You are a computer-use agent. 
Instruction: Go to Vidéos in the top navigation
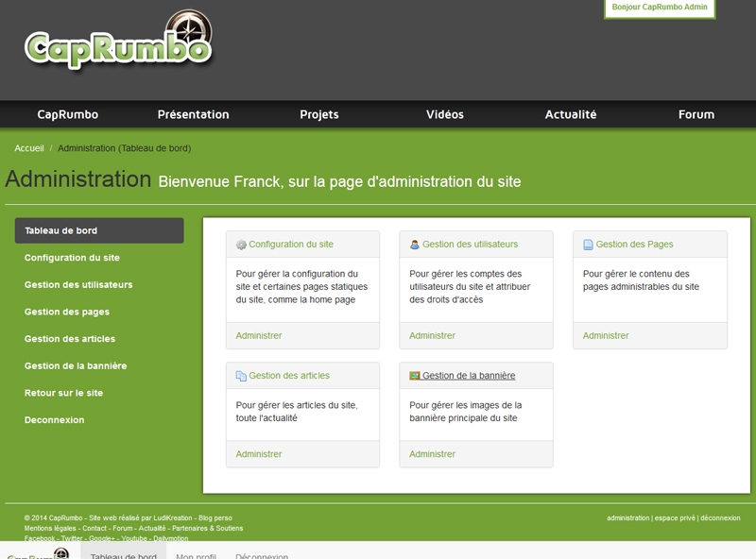[445, 114]
